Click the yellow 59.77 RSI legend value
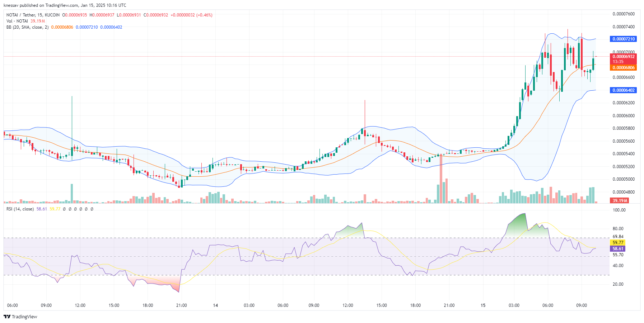Viewport: 644px width, 323px height. point(55,209)
